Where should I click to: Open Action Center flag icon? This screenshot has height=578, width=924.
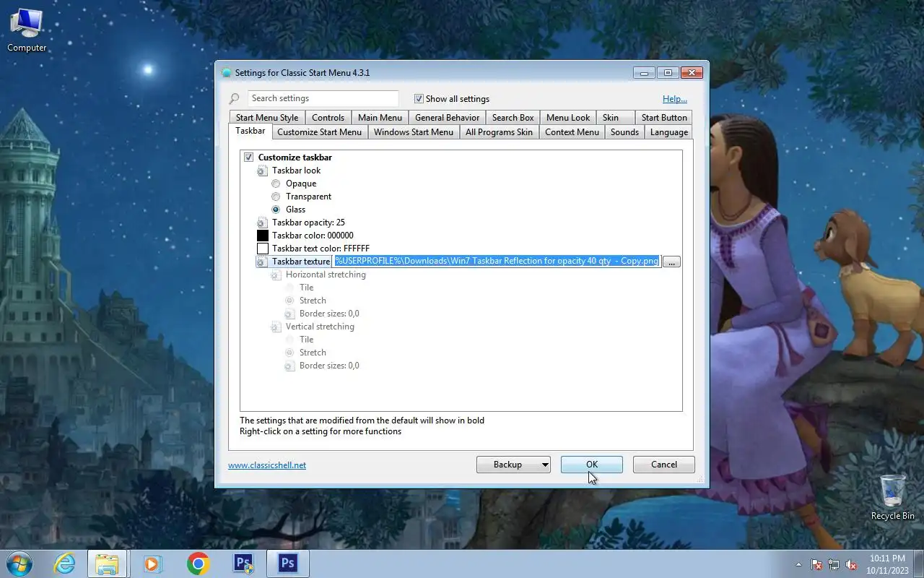coord(816,564)
